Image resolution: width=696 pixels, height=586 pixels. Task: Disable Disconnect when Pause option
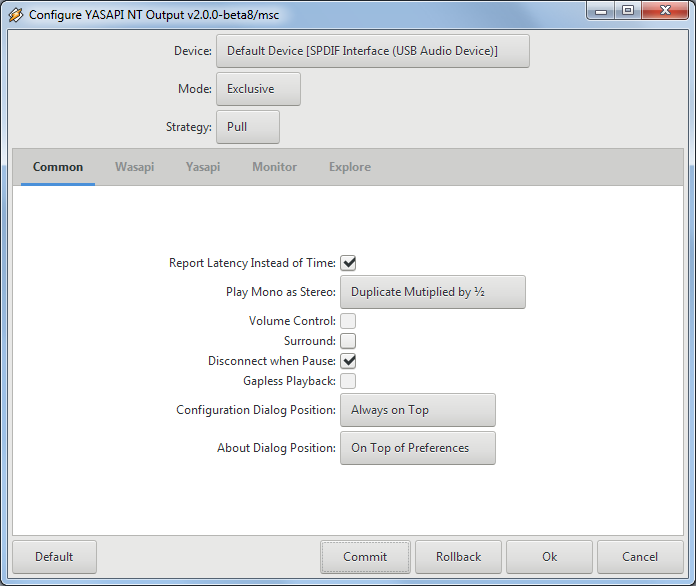(x=348, y=361)
